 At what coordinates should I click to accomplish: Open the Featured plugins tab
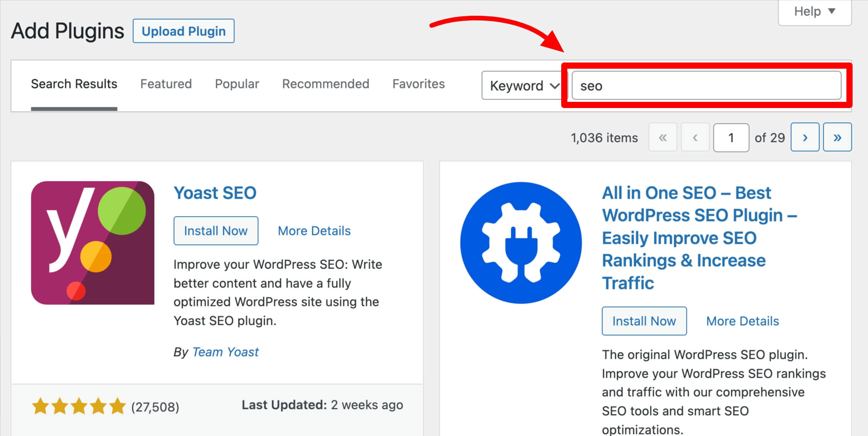click(166, 84)
